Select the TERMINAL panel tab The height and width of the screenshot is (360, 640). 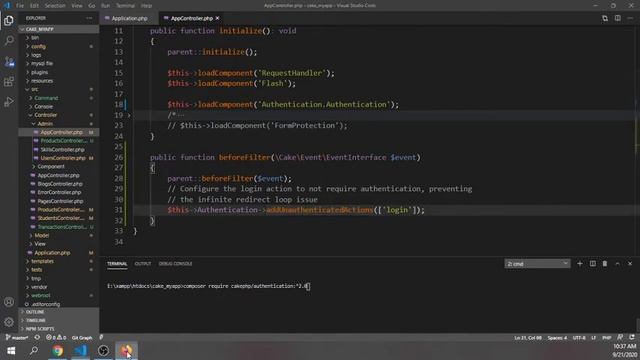117,264
